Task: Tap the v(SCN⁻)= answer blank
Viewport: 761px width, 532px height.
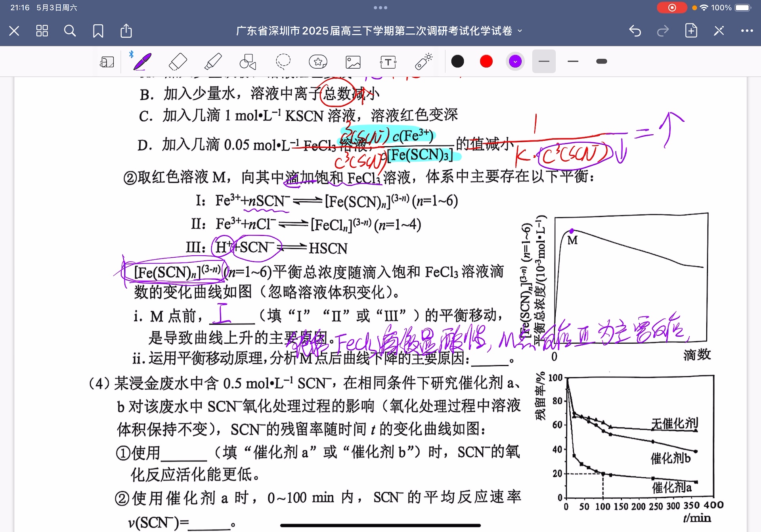Action: tap(210, 524)
